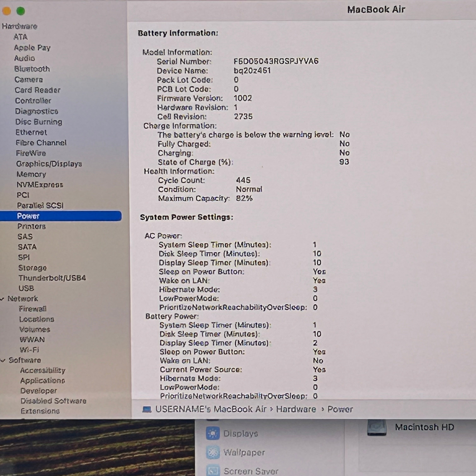Open Accessibility under Software

pyautogui.click(x=43, y=371)
